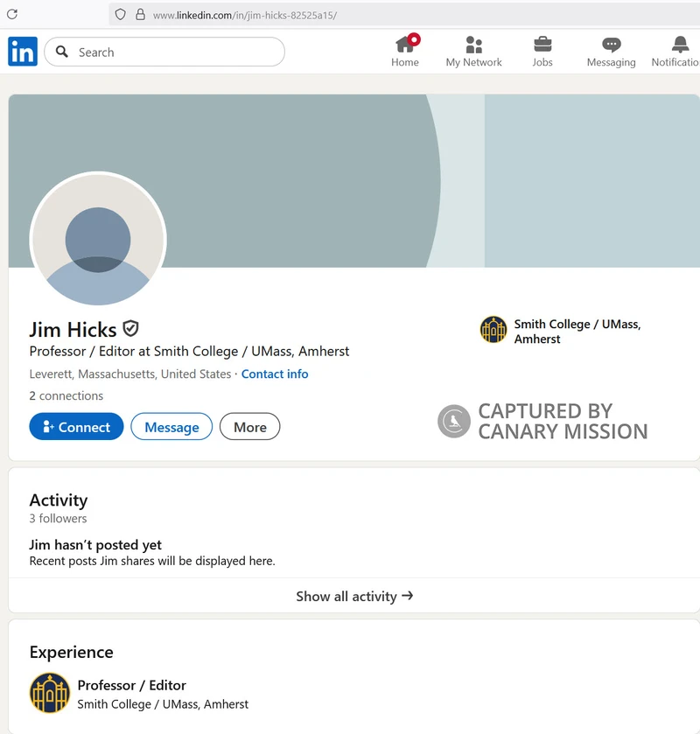Image resolution: width=700 pixels, height=734 pixels.
Task: Click 'Smith College / UMass, Amherst' under Experience
Action: (163, 704)
